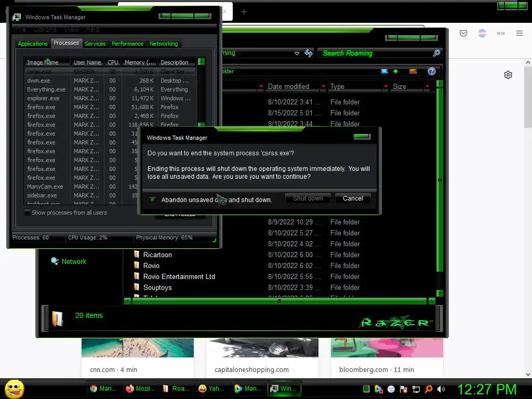Sort processes by Memory column
The width and height of the screenshot is (532, 399).
point(139,62)
